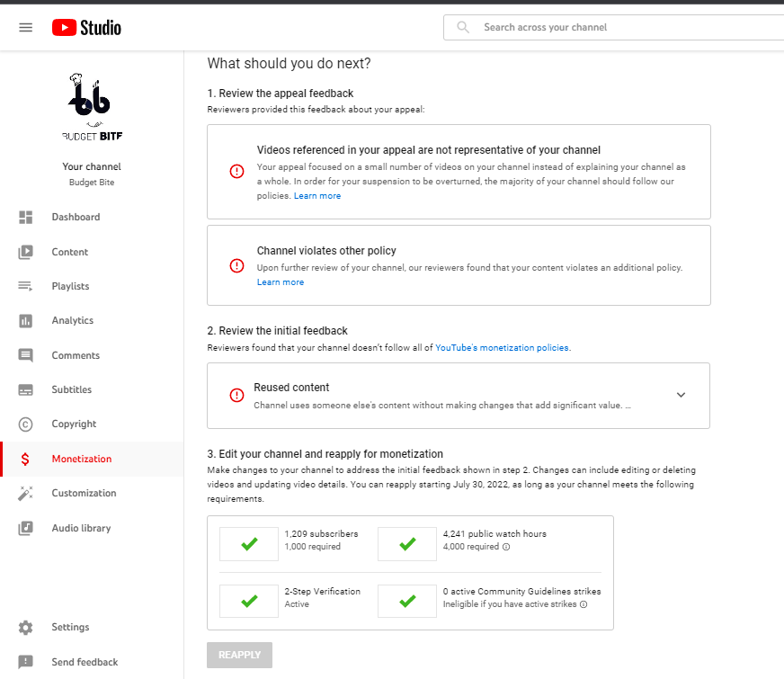Click 'What should you do next?' heading
Screen dimensions: 784x679
tap(289, 64)
